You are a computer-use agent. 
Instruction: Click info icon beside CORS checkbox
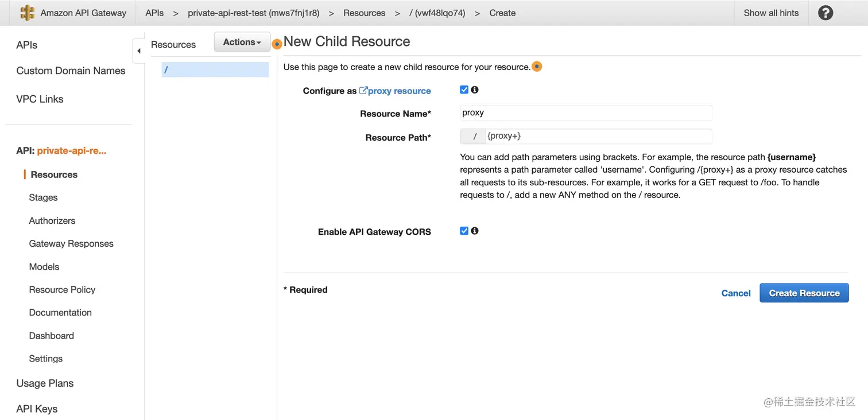pyautogui.click(x=475, y=231)
